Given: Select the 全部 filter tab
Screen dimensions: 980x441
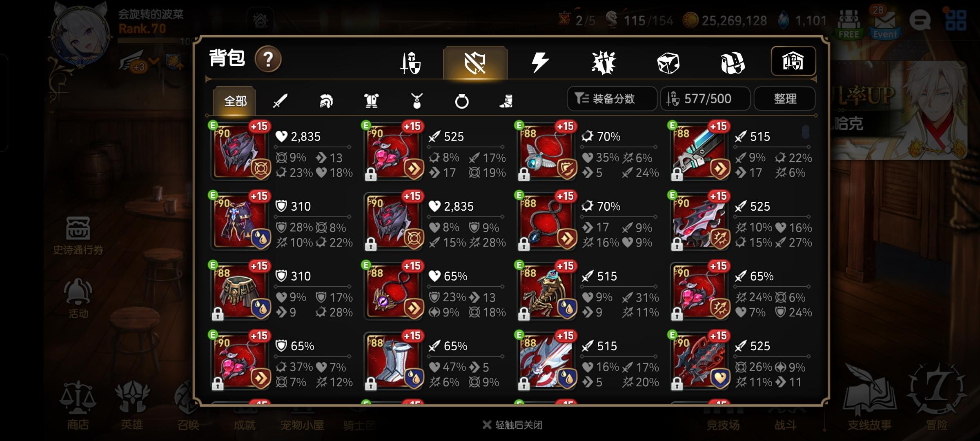Looking at the screenshot, I should 235,100.
